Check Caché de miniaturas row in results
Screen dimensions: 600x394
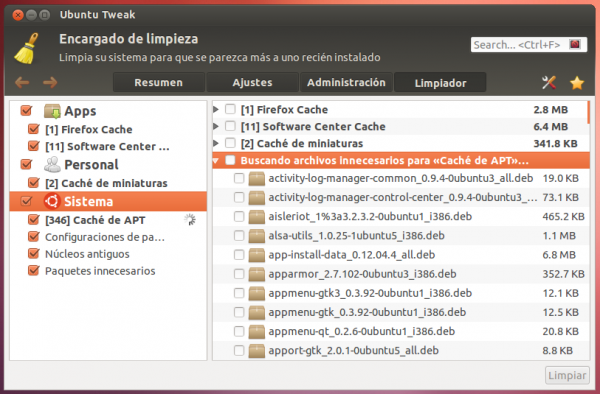coord(230,143)
